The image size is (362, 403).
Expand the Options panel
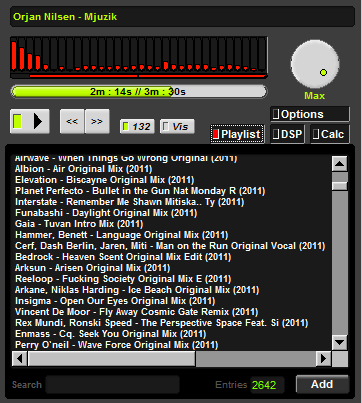[310, 114]
